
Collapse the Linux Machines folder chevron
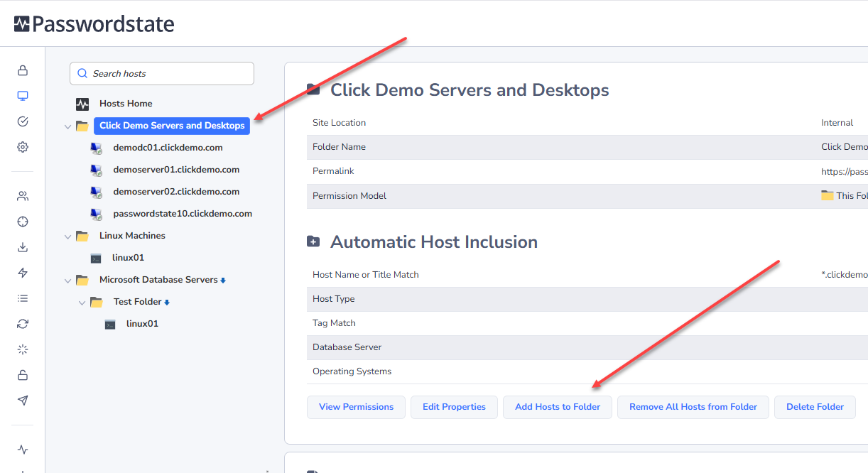click(68, 236)
